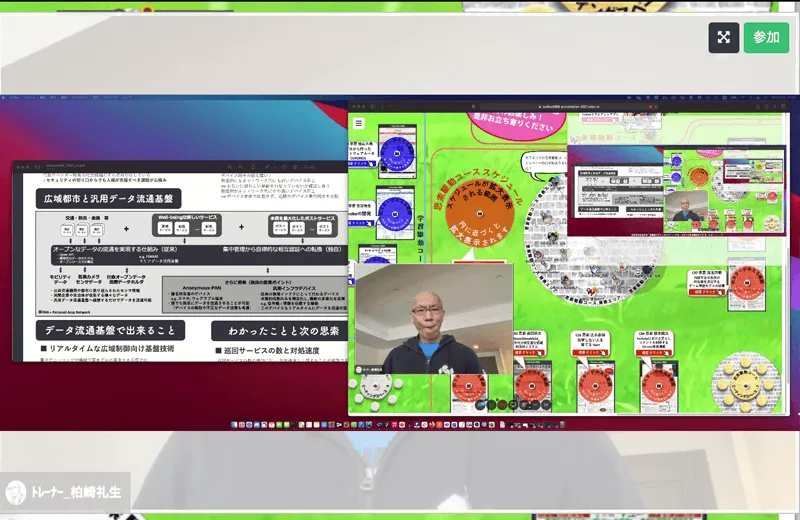The width and height of the screenshot is (800, 520).
Task: Open the hamburger menu in shared browser
Action: click(x=359, y=123)
